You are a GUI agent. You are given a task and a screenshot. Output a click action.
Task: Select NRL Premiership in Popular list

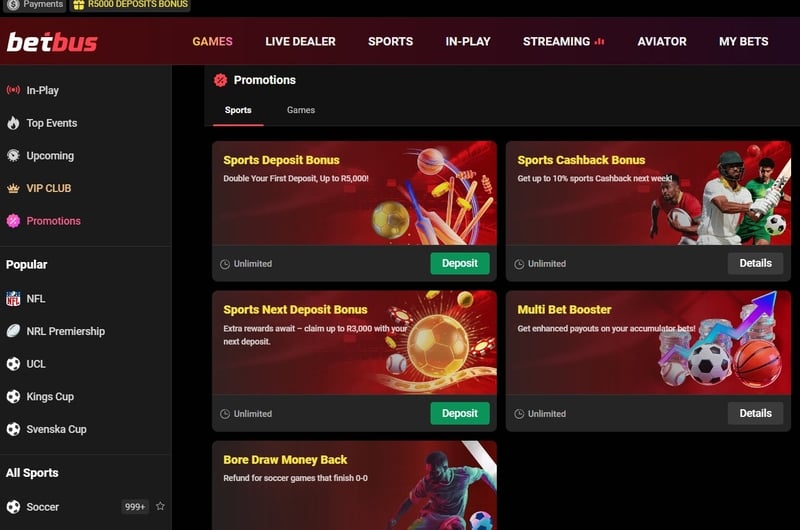coord(86,331)
